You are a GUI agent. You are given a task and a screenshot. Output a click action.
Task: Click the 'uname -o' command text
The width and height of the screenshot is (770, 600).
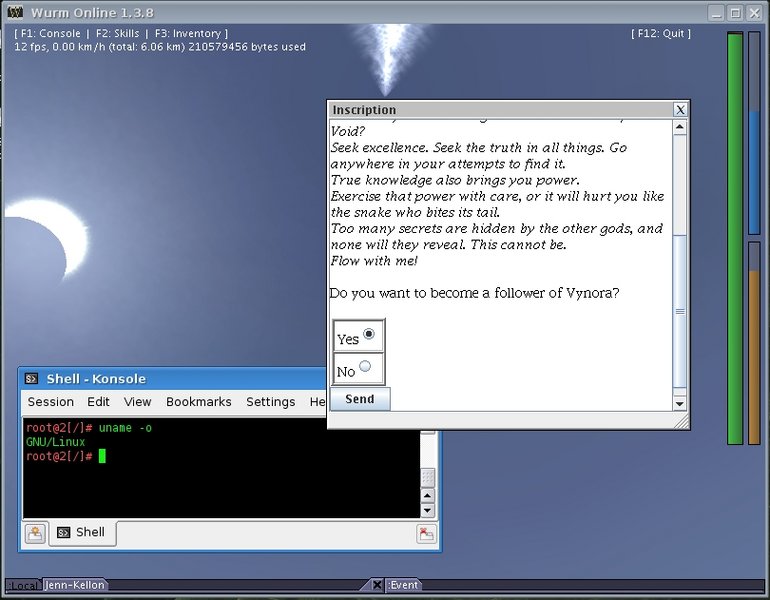(x=125, y=428)
